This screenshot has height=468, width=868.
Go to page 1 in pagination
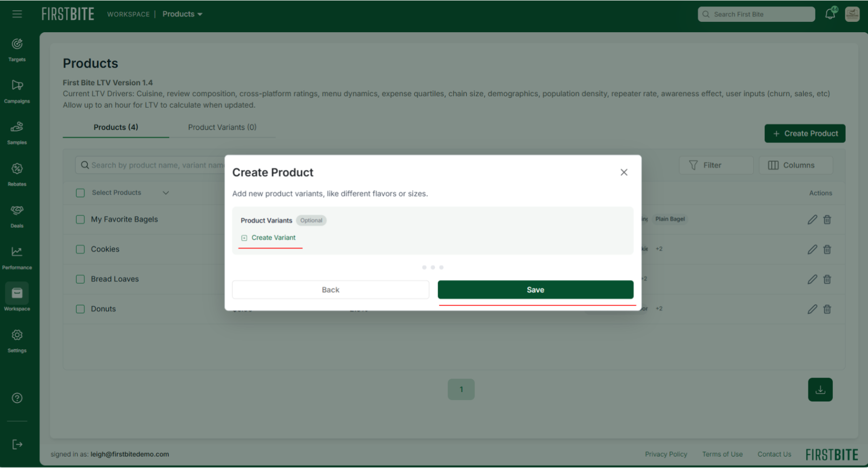pos(461,390)
